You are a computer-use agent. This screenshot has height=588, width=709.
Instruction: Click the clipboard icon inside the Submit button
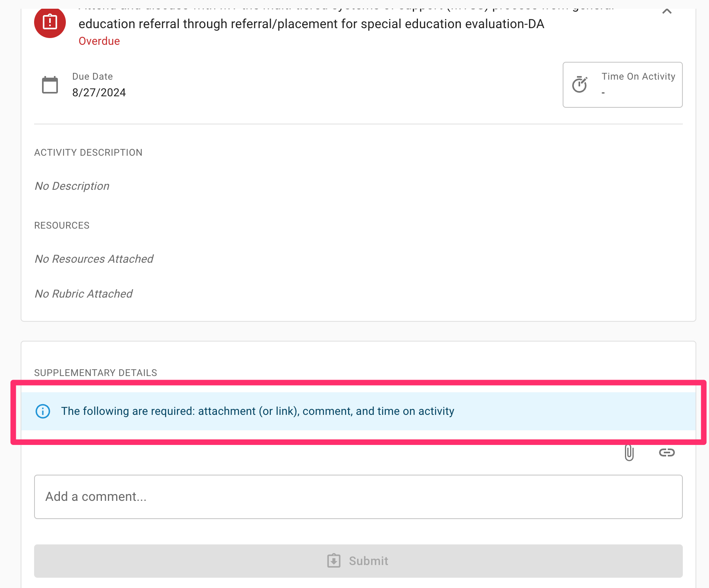(334, 560)
